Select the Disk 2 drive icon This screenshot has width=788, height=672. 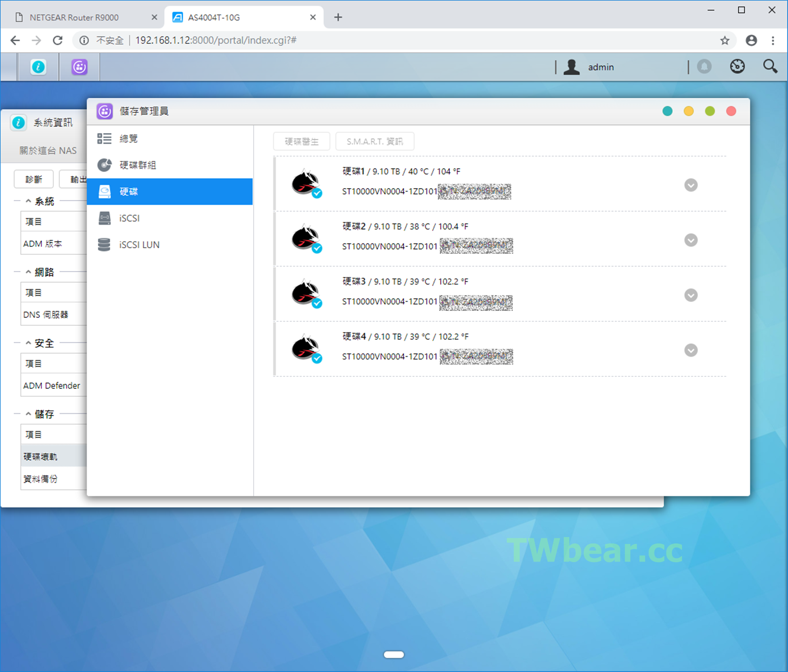pos(307,239)
